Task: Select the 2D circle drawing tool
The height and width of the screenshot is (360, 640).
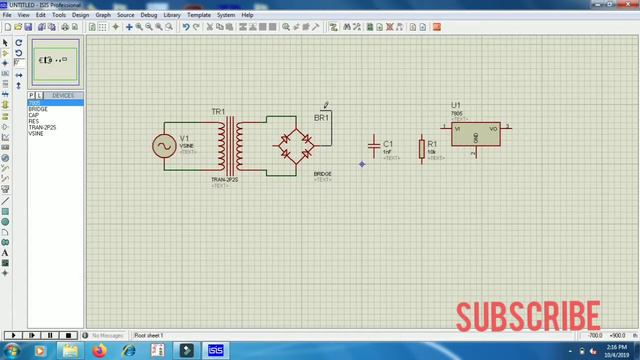Action: pos(5,222)
